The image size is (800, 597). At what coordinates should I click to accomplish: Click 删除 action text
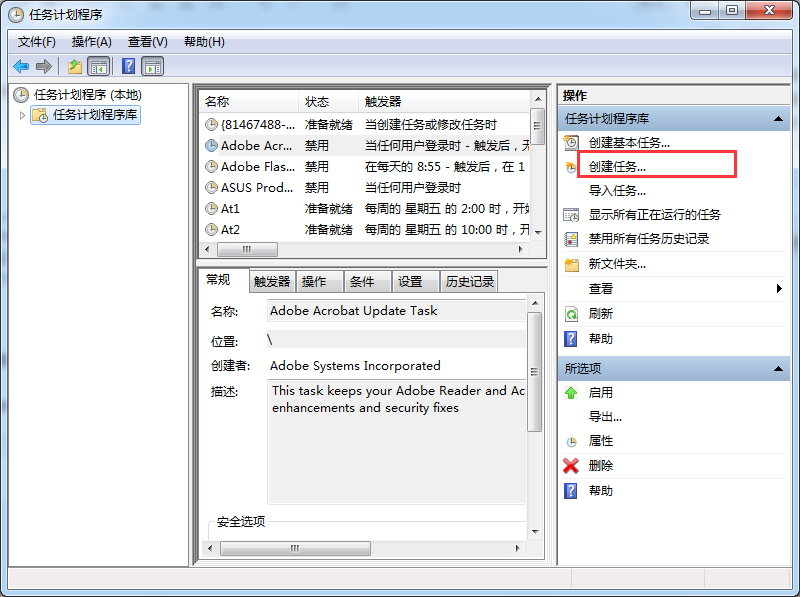pyautogui.click(x=601, y=466)
